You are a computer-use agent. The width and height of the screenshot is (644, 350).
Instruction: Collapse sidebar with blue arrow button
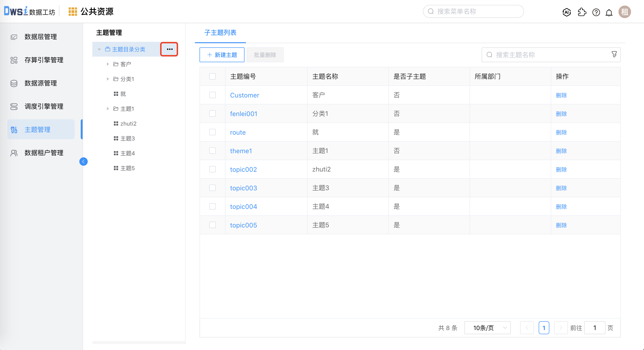pos(84,162)
